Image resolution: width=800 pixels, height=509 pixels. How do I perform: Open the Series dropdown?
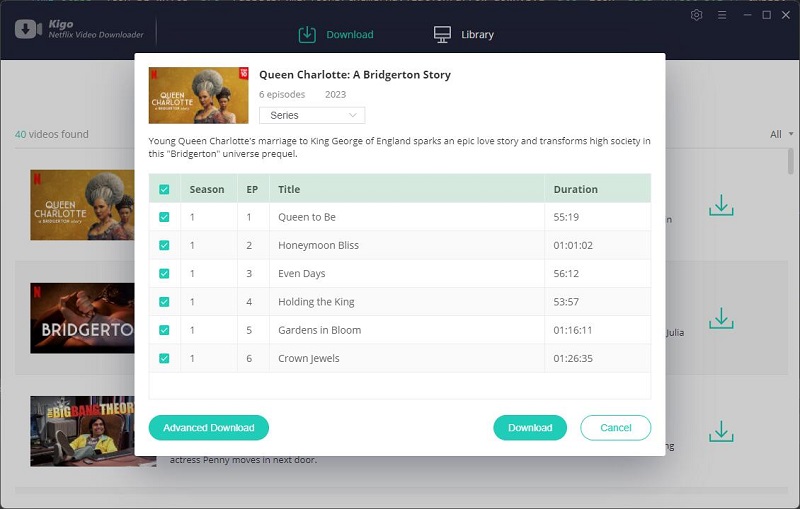point(312,115)
